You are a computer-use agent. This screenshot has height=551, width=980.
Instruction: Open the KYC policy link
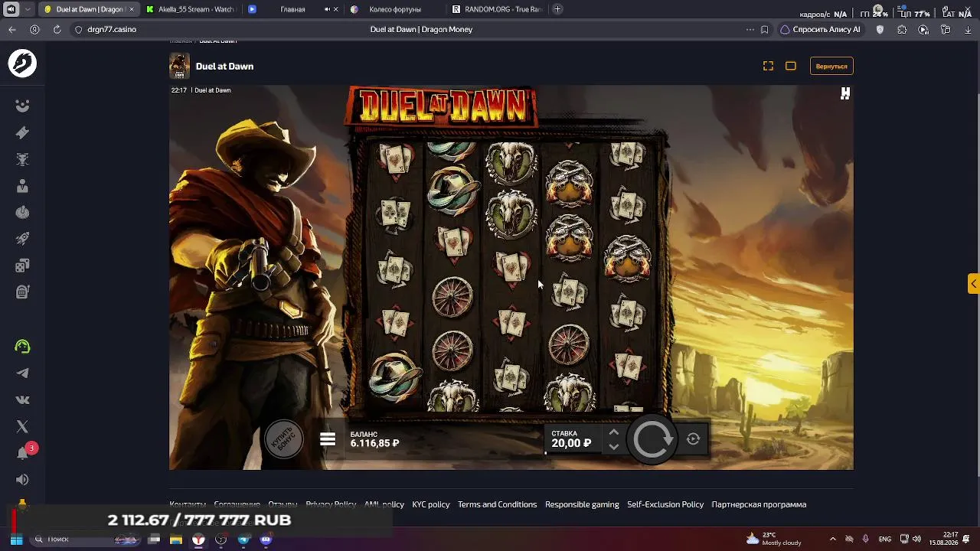(431, 504)
